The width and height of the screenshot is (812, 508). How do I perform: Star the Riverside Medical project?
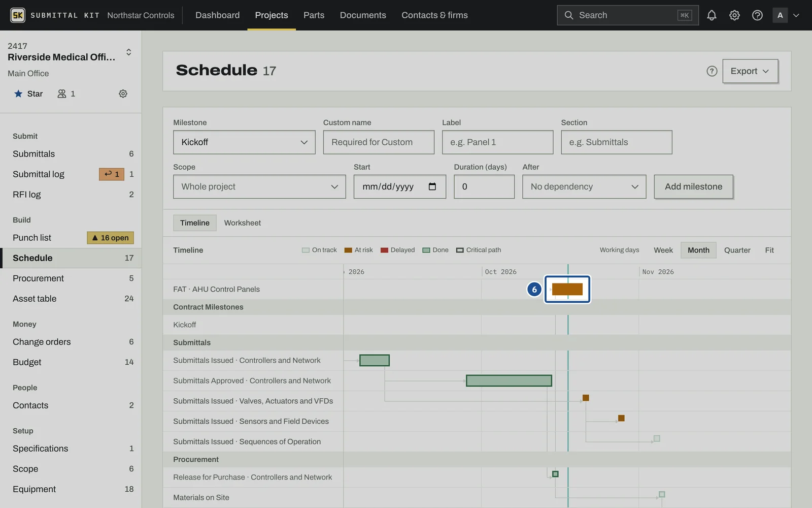point(28,93)
